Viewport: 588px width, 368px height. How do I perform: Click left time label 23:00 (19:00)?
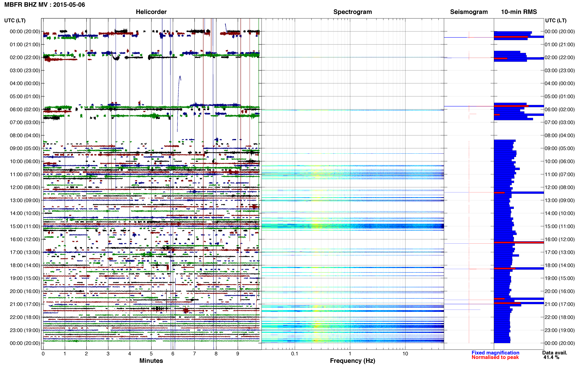[25, 330]
